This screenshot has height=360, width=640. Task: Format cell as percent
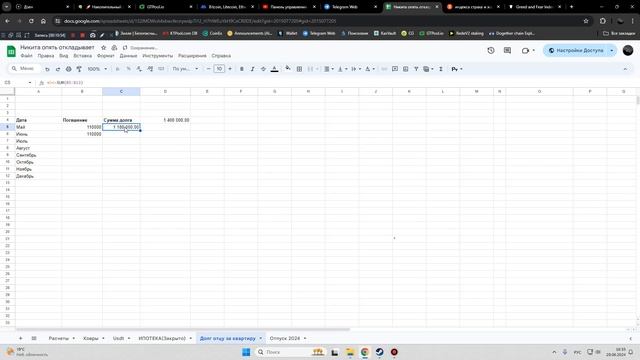(128, 69)
